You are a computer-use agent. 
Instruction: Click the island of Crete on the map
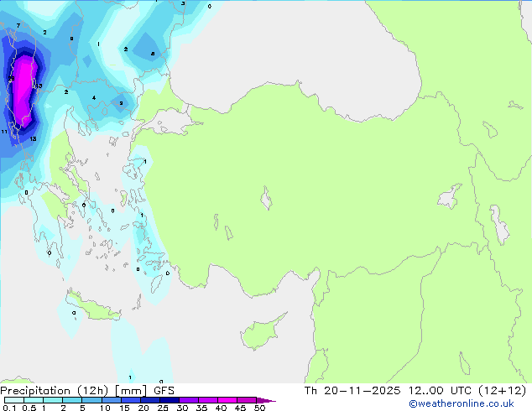pyautogui.click(x=93, y=305)
